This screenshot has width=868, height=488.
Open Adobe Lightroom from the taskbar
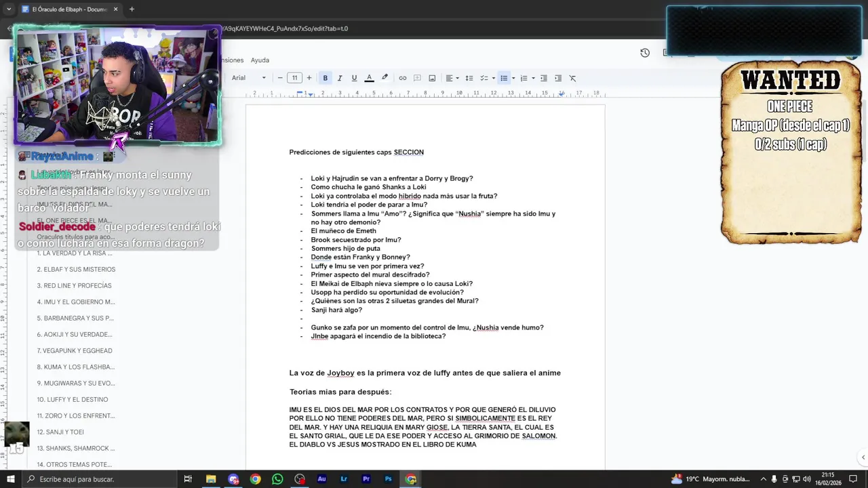(x=344, y=479)
